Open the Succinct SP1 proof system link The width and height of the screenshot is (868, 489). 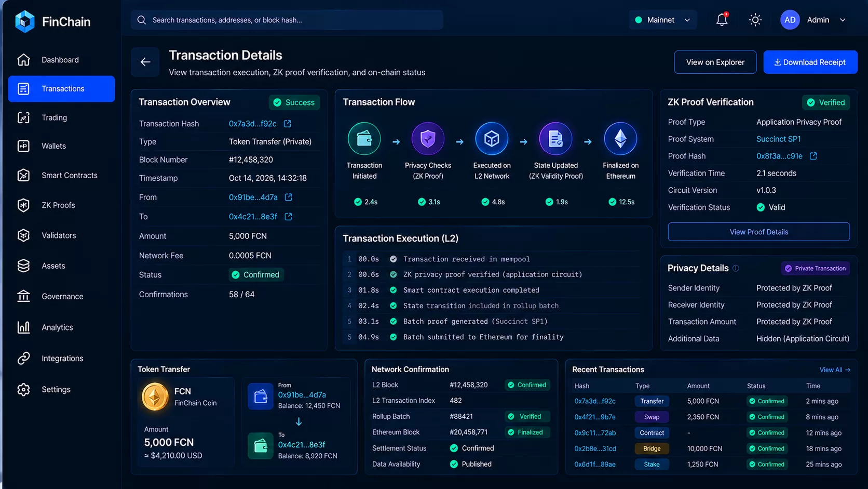[x=778, y=139]
